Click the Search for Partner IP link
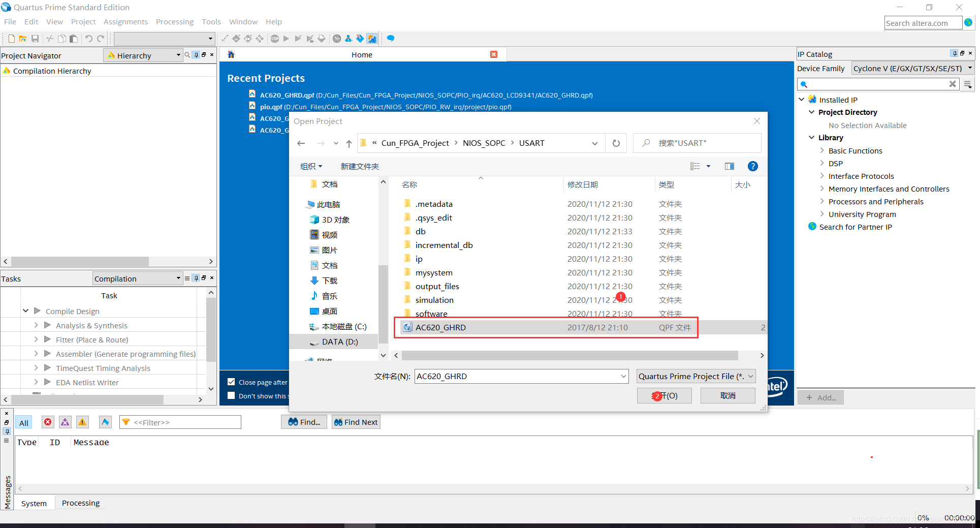The width and height of the screenshot is (980, 528). pos(856,227)
